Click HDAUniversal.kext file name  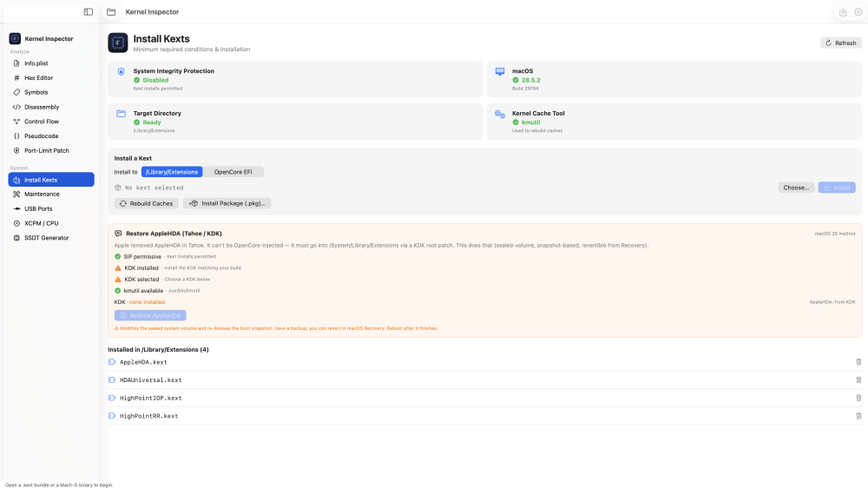(x=150, y=380)
